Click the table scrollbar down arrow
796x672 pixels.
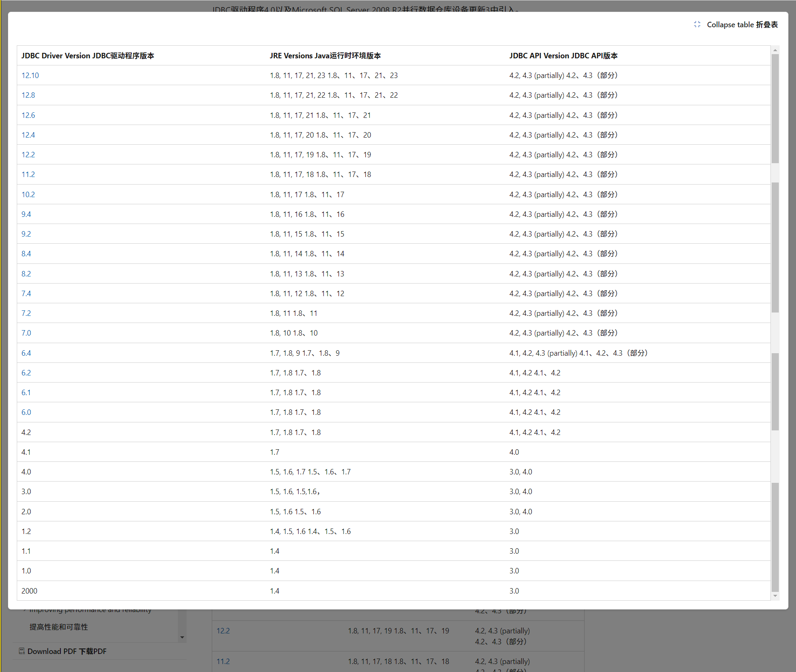coord(775,596)
